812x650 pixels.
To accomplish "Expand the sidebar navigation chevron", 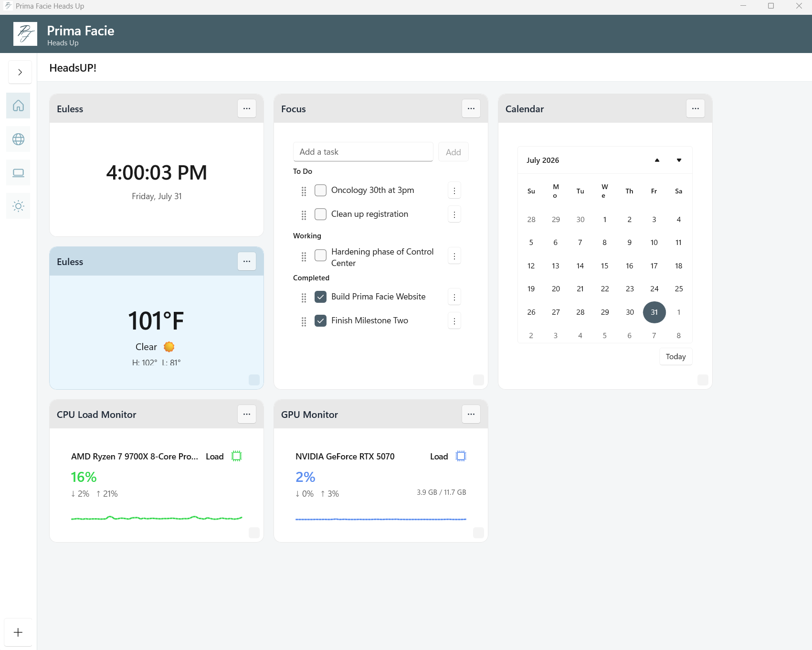I will (20, 72).
